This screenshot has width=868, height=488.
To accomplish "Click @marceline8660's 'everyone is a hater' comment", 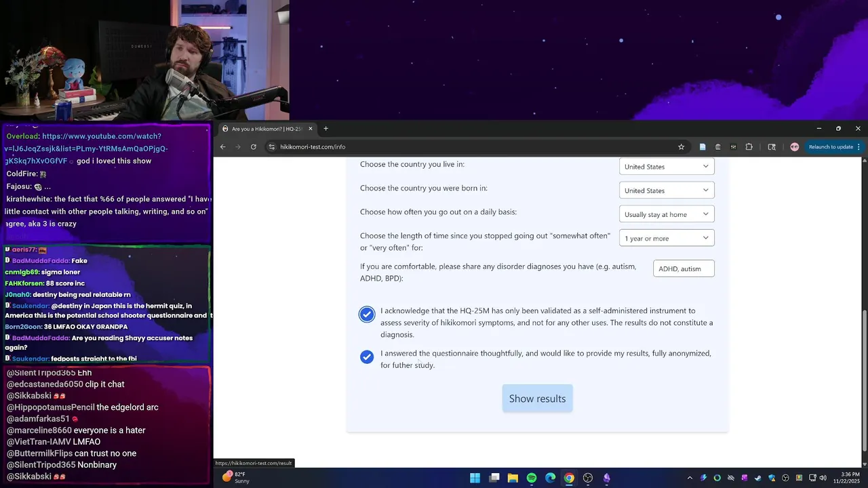I will point(76,430).
